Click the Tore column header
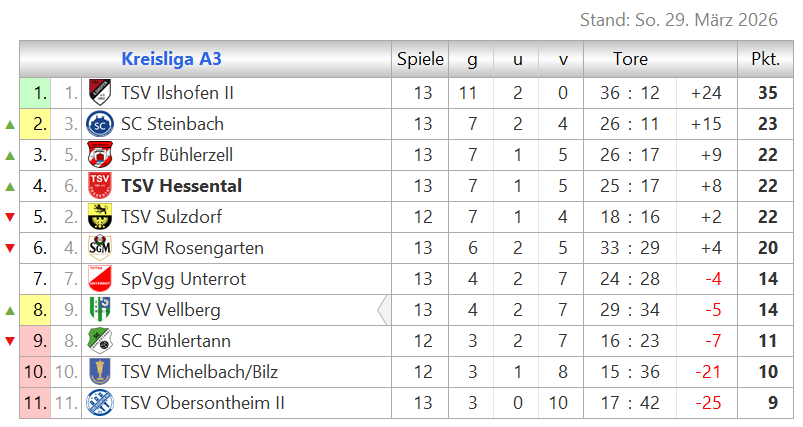Viewport: 803px width, 427px height. click(630, 59)
